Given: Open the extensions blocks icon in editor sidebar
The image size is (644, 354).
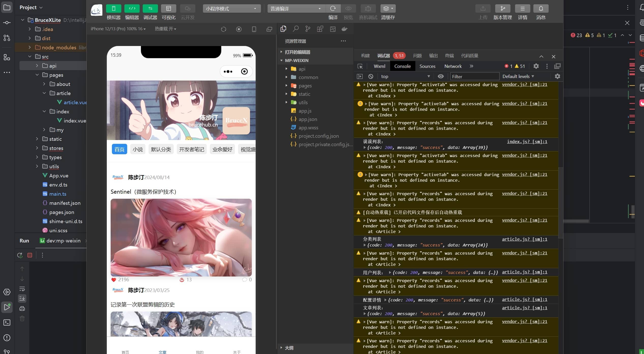Looking at the screenshot, I should (x=320, y=29).
